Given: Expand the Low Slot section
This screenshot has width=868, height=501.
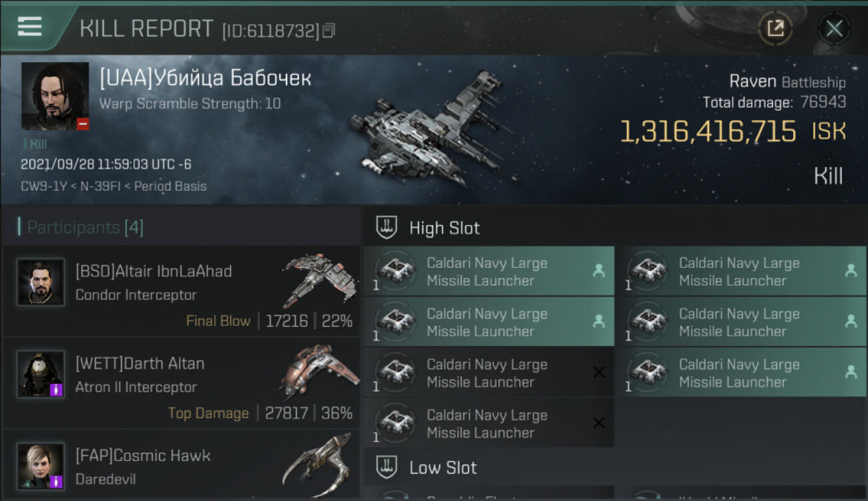Looking at the screenshot, I should 443,468.
